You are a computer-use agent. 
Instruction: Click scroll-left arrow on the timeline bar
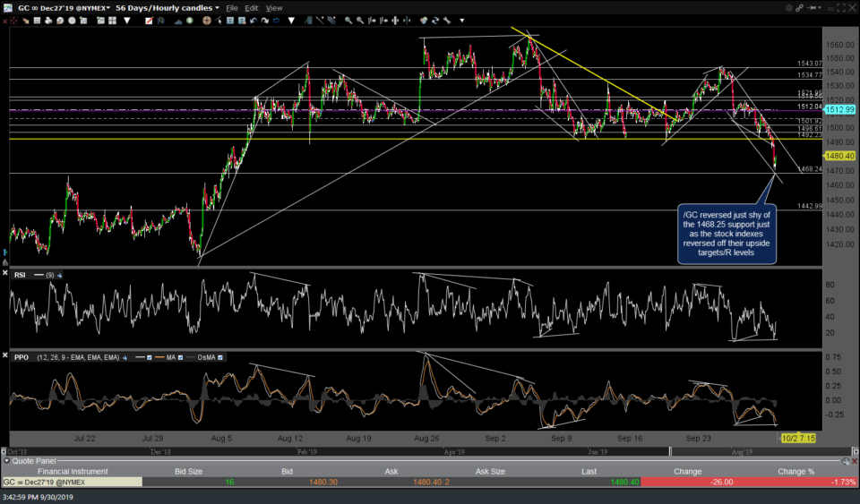5,452
